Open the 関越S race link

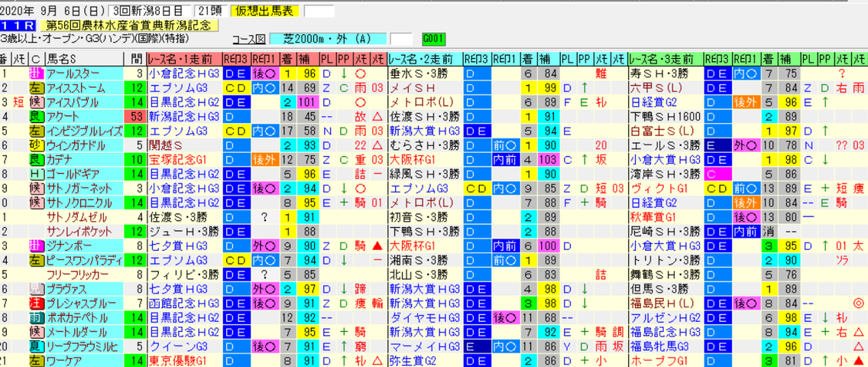coord(164,145)
